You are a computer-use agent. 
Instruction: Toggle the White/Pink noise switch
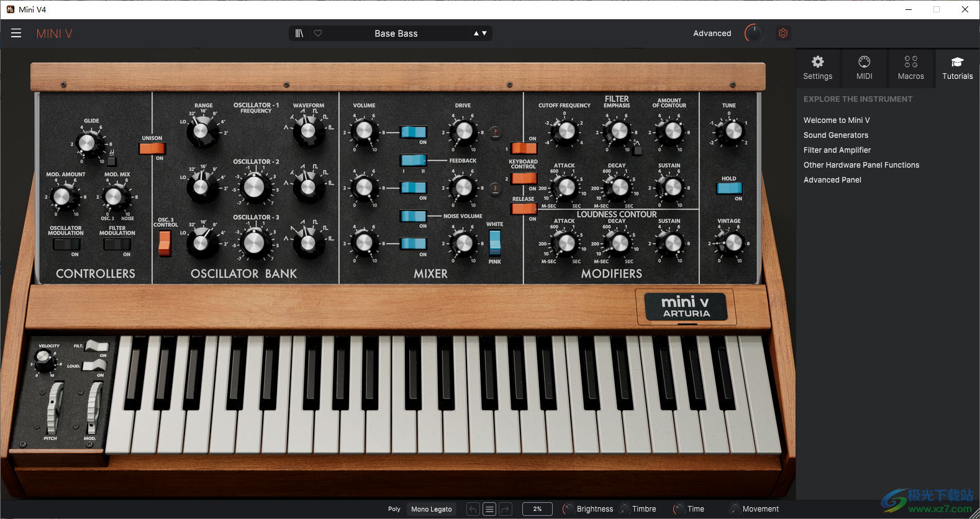click(x=495, y=243)
